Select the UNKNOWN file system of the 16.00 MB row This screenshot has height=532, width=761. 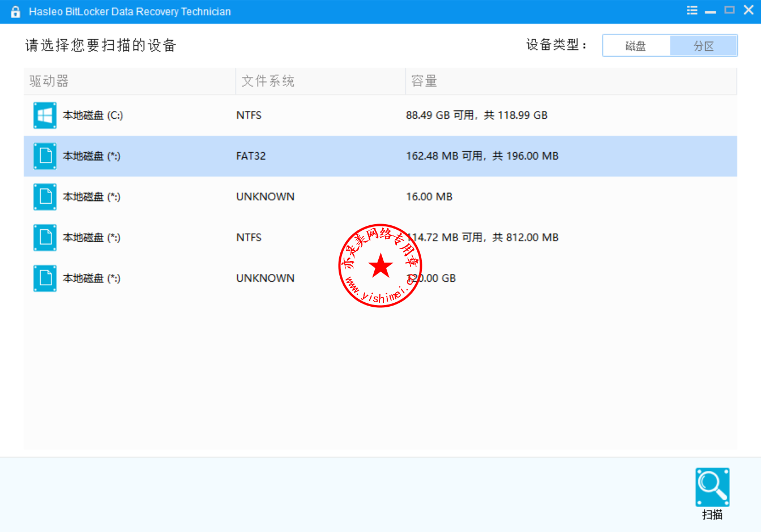point(265,197)
